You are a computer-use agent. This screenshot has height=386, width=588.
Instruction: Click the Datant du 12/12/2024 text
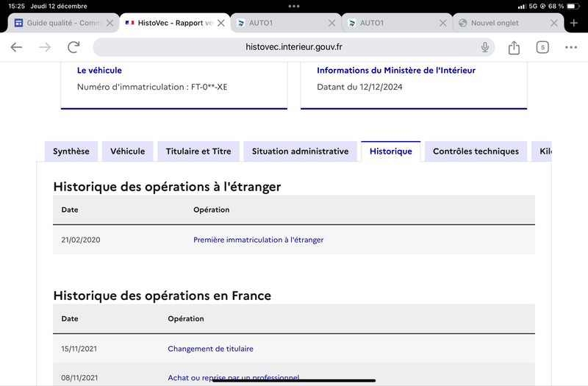(x=359, y=87)
